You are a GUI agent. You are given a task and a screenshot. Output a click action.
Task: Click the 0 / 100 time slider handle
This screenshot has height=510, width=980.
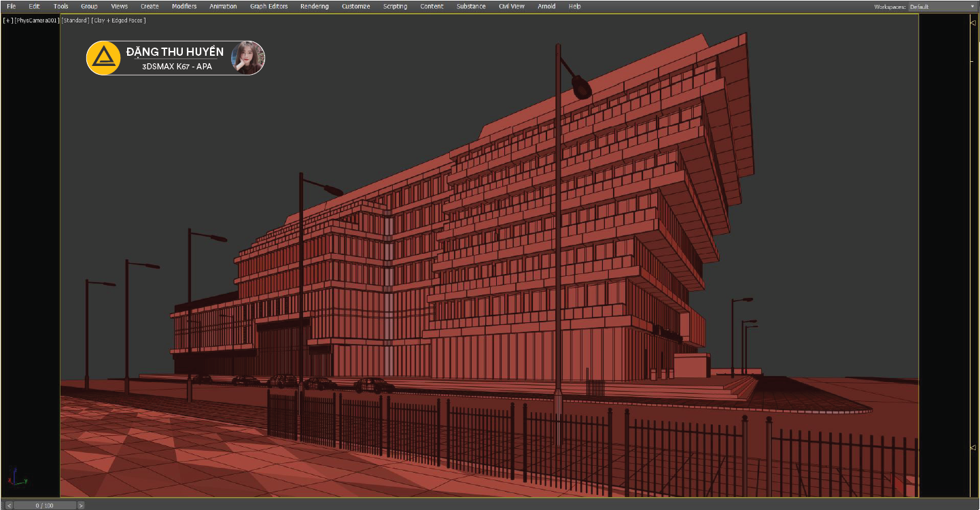(x=45, y=505)
